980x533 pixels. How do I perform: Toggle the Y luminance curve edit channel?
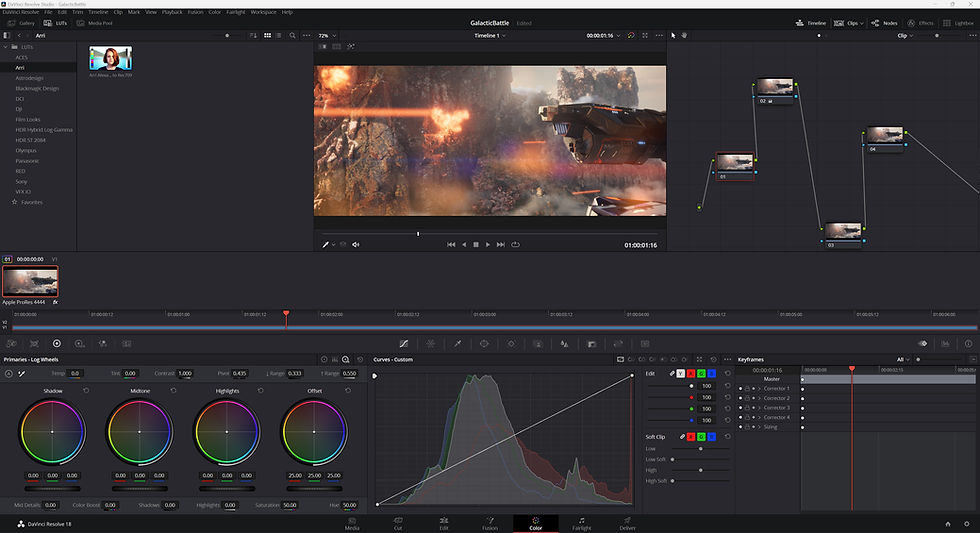(x=681, y=373)
